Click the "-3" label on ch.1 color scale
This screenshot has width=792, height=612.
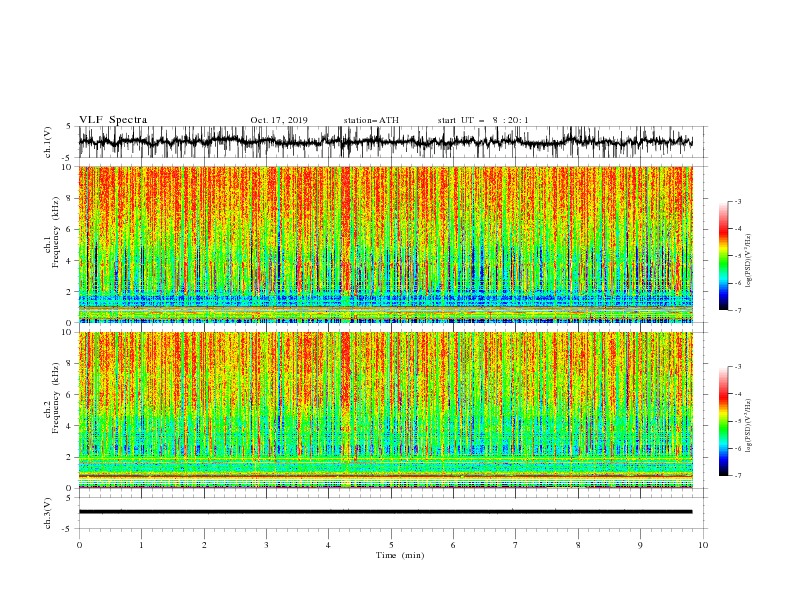click(x=737, y=201)
